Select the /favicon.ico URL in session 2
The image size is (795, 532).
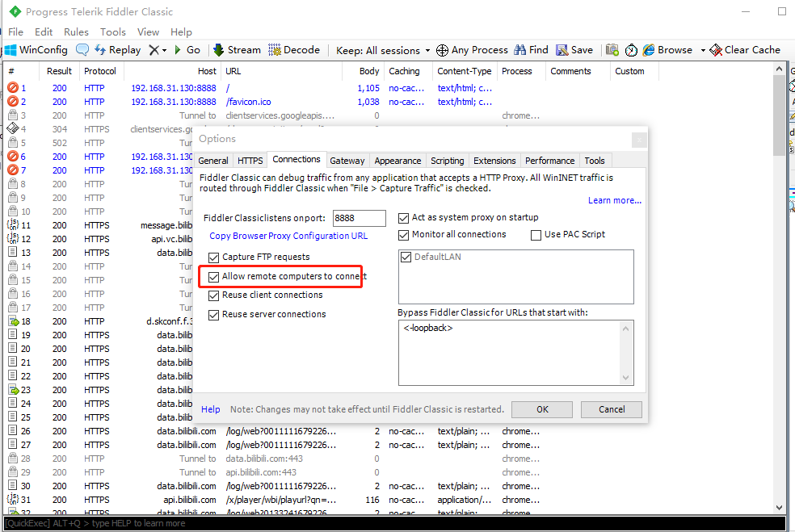[x=249, y=102]
